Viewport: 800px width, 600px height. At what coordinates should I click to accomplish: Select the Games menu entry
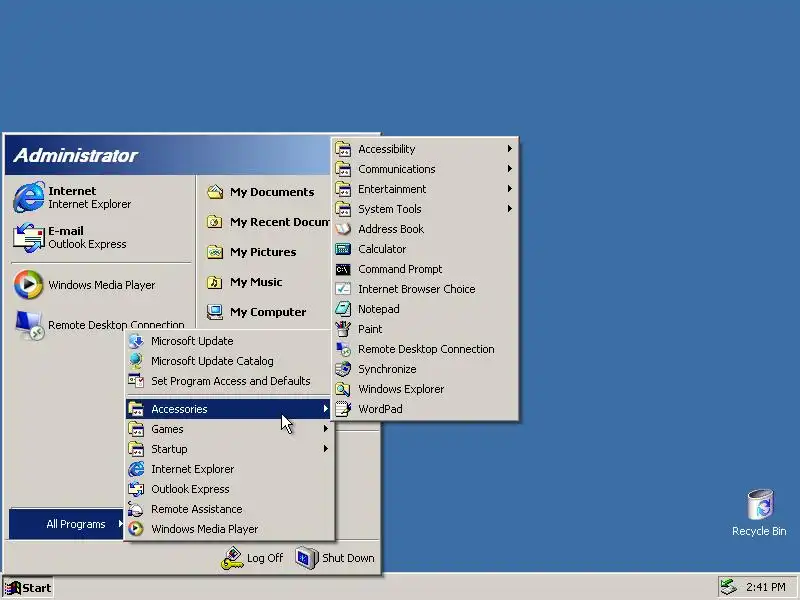click(x=229, y=429)
